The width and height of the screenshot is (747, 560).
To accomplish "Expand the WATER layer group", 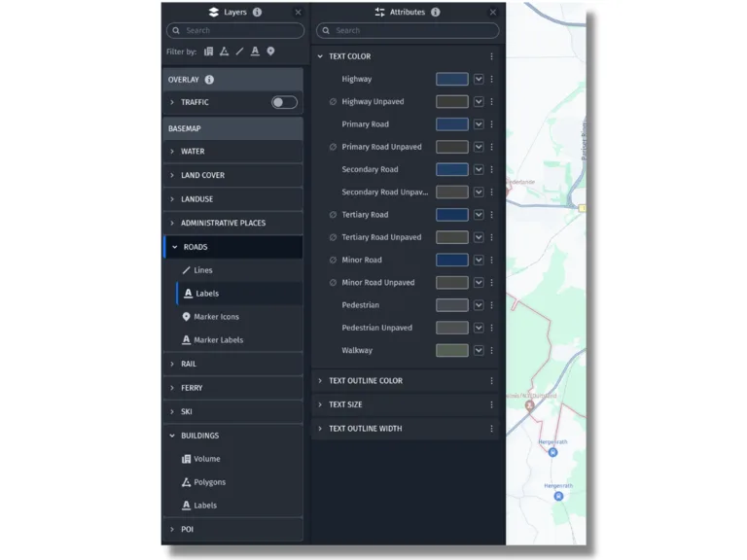I will click(x=172, y=152).
